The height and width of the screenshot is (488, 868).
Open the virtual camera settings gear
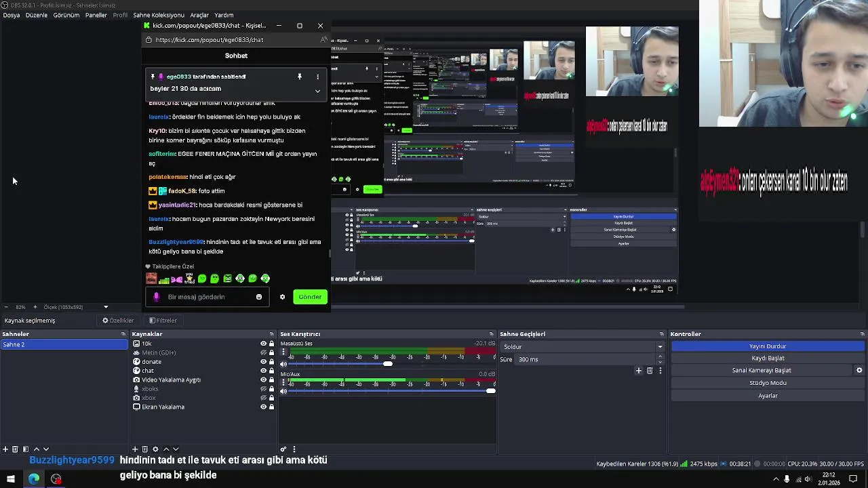pyautogui.click(x=859, y=371)
